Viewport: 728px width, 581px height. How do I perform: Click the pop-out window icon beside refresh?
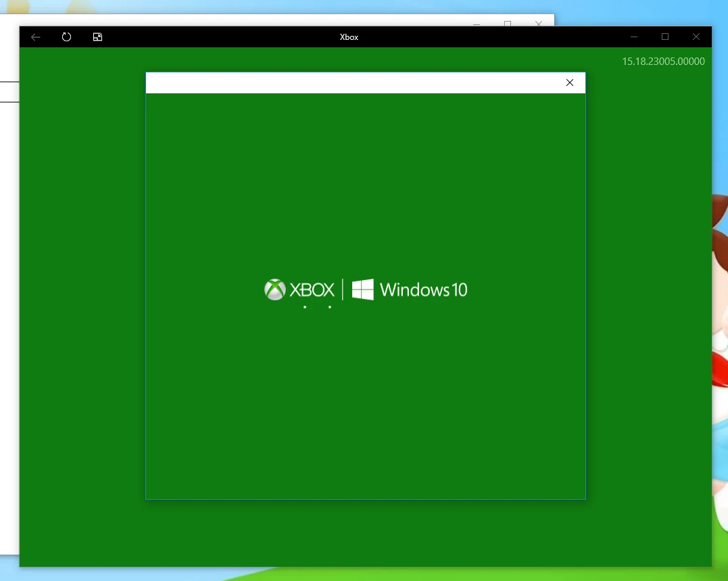click(97, 37)
